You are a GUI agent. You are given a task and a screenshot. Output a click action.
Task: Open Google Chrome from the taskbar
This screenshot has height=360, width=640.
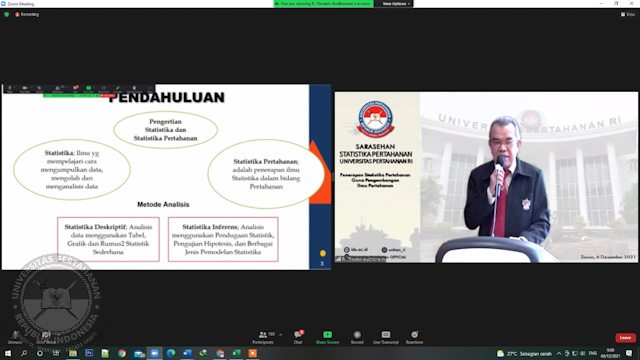(122, 353)
